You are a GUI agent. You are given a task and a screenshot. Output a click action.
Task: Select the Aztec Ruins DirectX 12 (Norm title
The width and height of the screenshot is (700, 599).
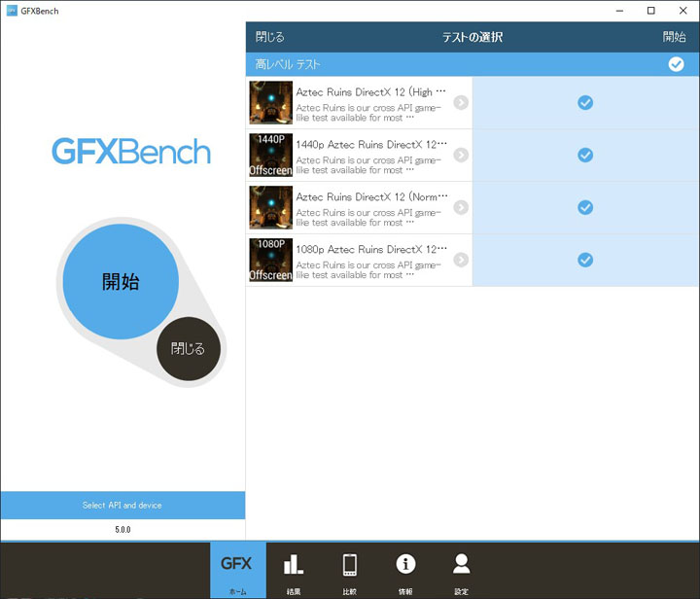(x=371, y=196)
